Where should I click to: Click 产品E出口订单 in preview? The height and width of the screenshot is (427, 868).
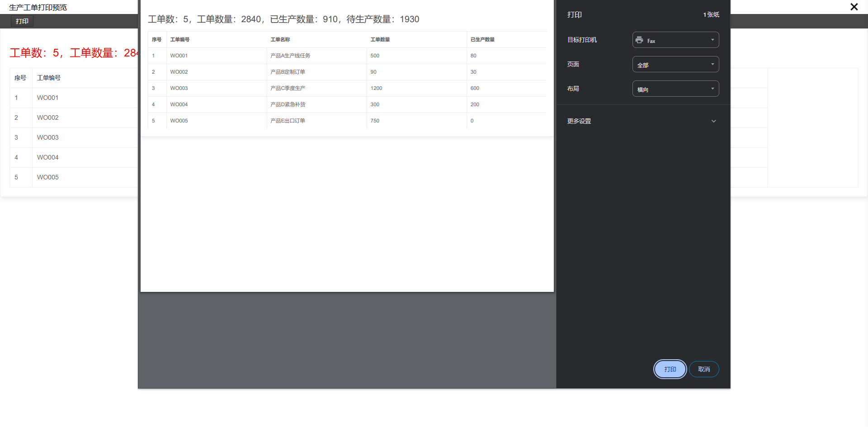point(288,121)
